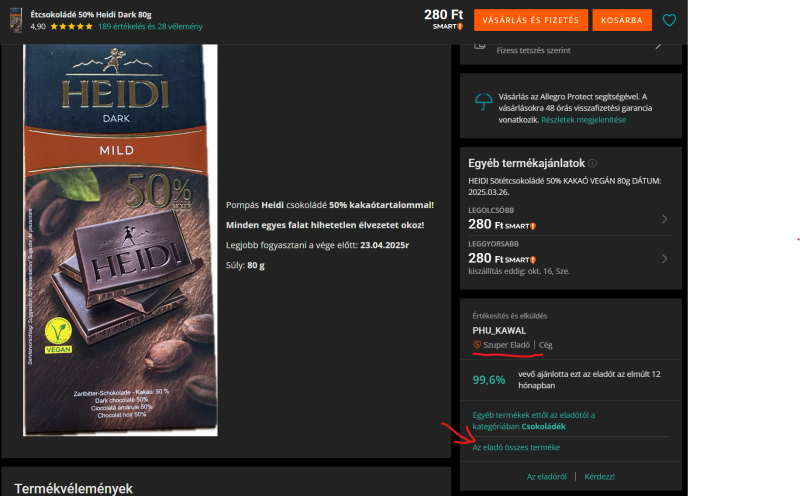Click the expiry date text 23.04.2025r
This screenshot has height=496, width=800.
coord(384,245)
